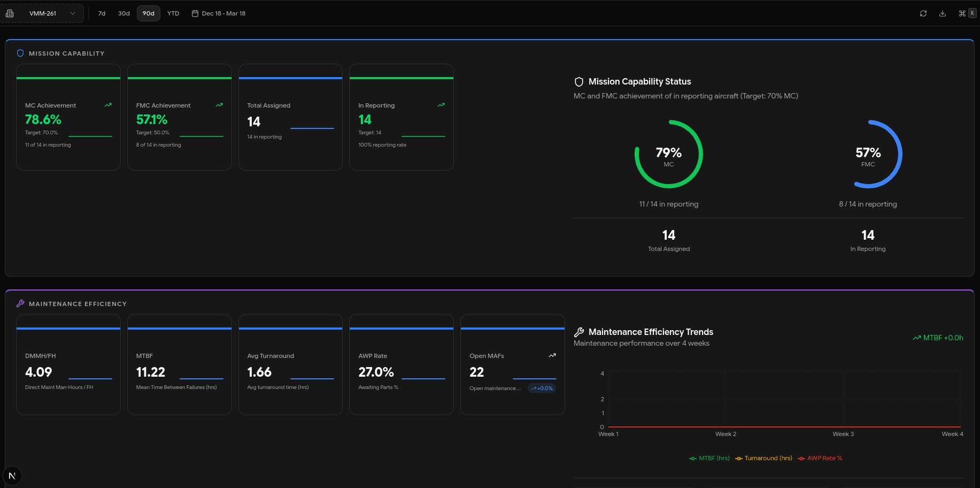
Task: Open the VMM-261 squadron dropdown
Action: pyautogui.click(x=51, y=13)
